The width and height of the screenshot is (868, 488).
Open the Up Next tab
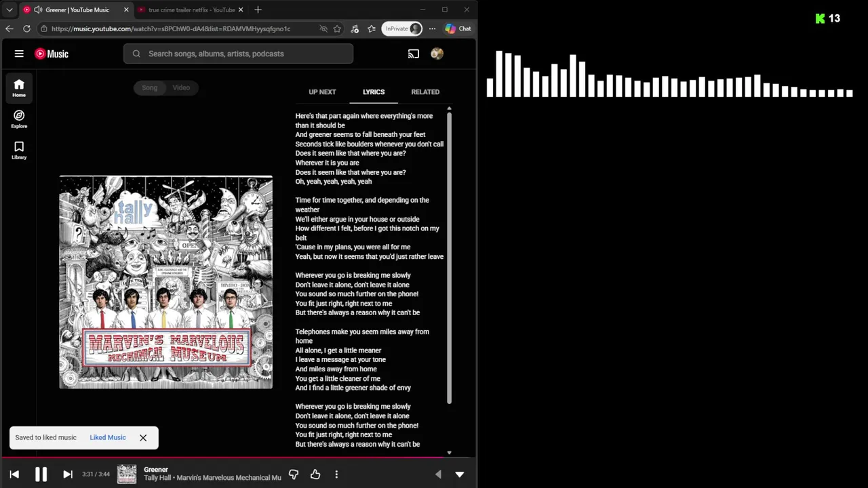tap(322, 91)
